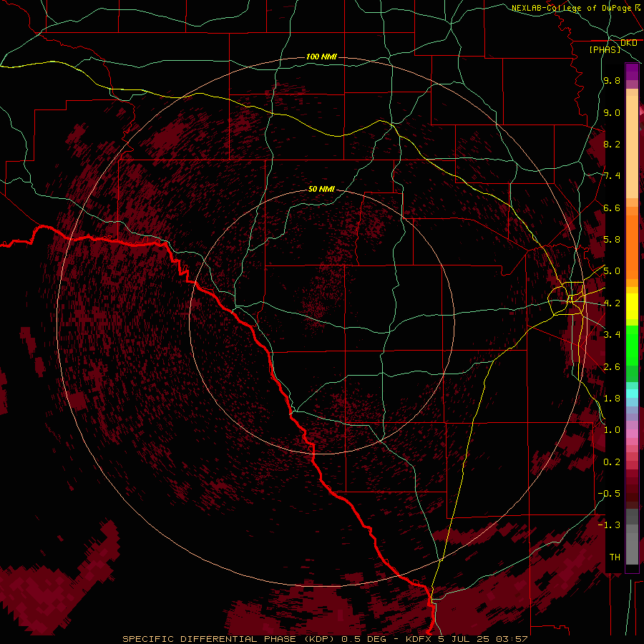Click the 5.0 legend value
644x644 pixels.
(612, 271)
